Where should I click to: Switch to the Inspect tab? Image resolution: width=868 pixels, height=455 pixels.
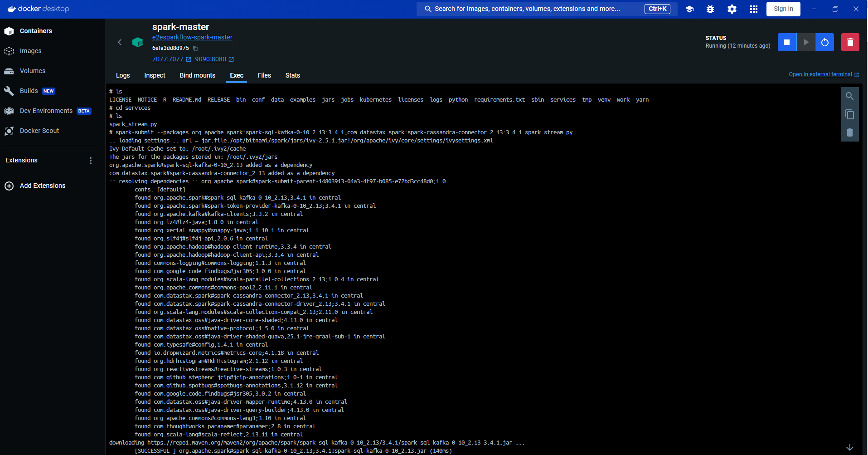(155, 75)
